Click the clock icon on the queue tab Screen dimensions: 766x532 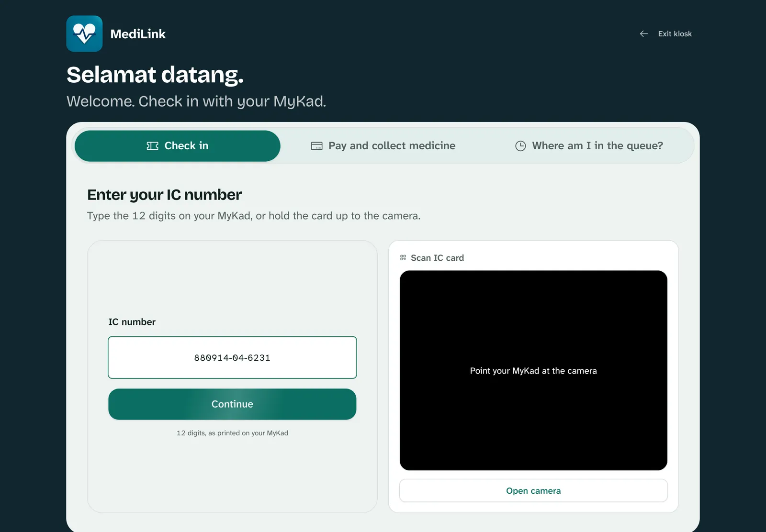click(x=520, y=146)
